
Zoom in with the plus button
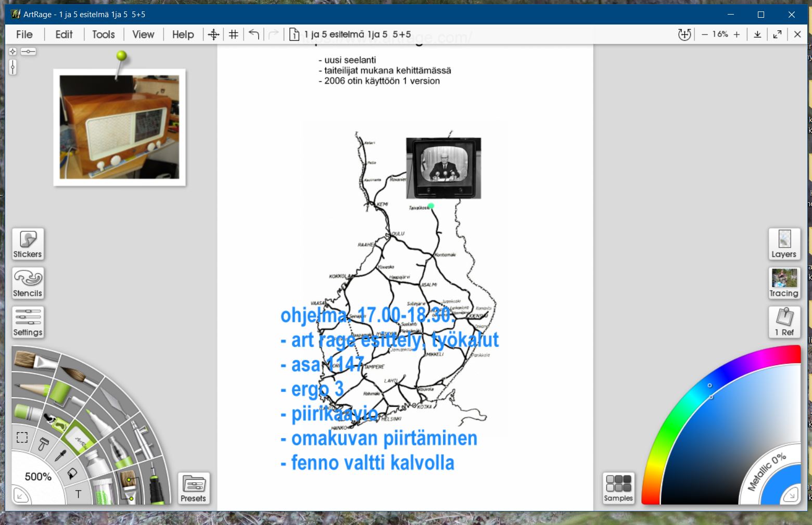[x=737, y=34]
